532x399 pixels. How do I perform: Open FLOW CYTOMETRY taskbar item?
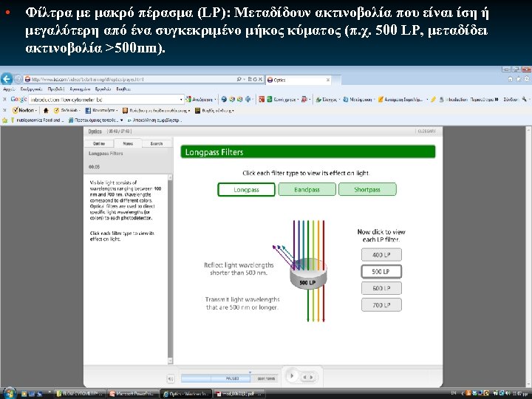click(x=80, y=394)
